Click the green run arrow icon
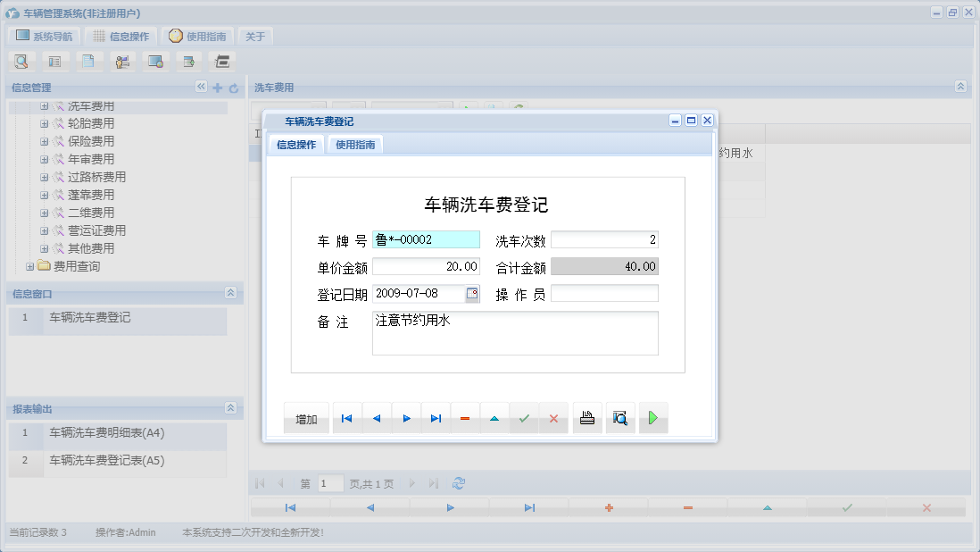The height and width of the screenshot is (552, 980). pos(652,417)
